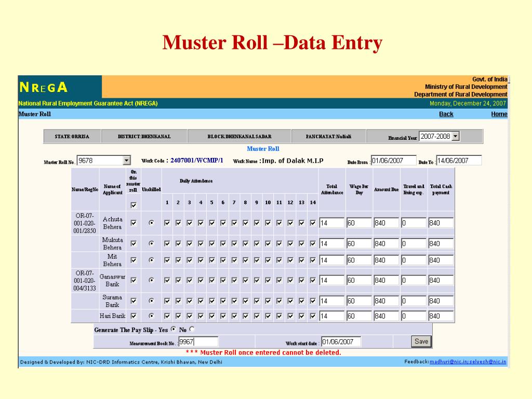Screen dimensions: 532x399
Task: Edit Total Attendance for Hari Barik
Action: pos(332,316)
